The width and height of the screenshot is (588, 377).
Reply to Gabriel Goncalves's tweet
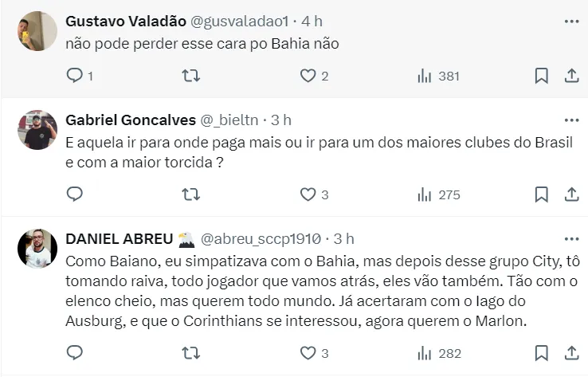click(75, 194)
